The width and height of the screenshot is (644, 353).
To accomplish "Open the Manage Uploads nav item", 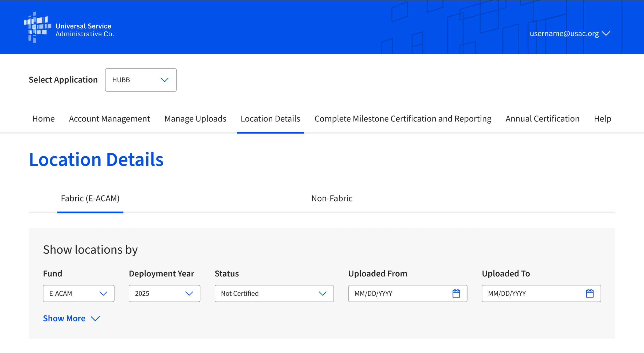I will (x=195, y=119).
